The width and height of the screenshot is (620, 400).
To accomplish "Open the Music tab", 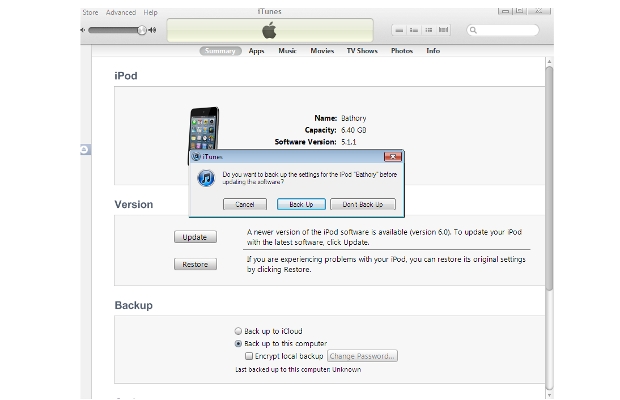I will [287, 51].
